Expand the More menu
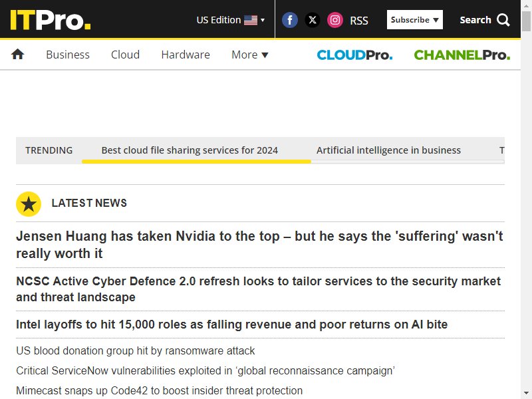Screen dimensions: 532x399 pyautogui.click(x=250, y=55)
